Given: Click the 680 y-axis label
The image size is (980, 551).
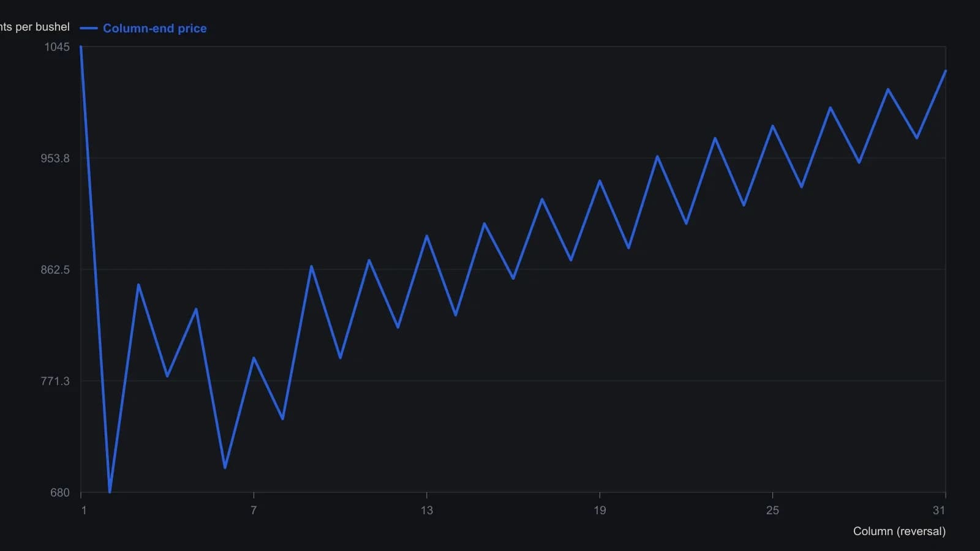Looking at the screenshot, I should coord(60,493).
